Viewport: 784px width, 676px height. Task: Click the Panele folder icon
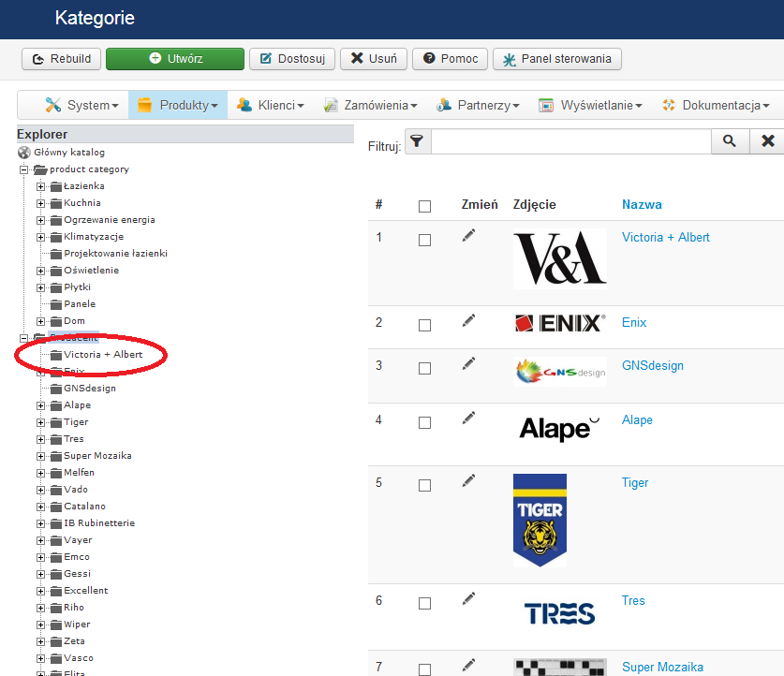pos(56,304)
